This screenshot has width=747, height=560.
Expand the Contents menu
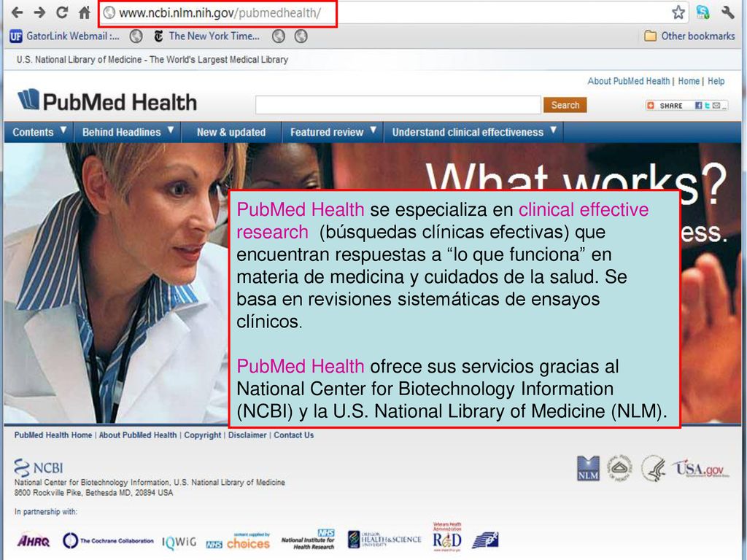click(39, 132)
